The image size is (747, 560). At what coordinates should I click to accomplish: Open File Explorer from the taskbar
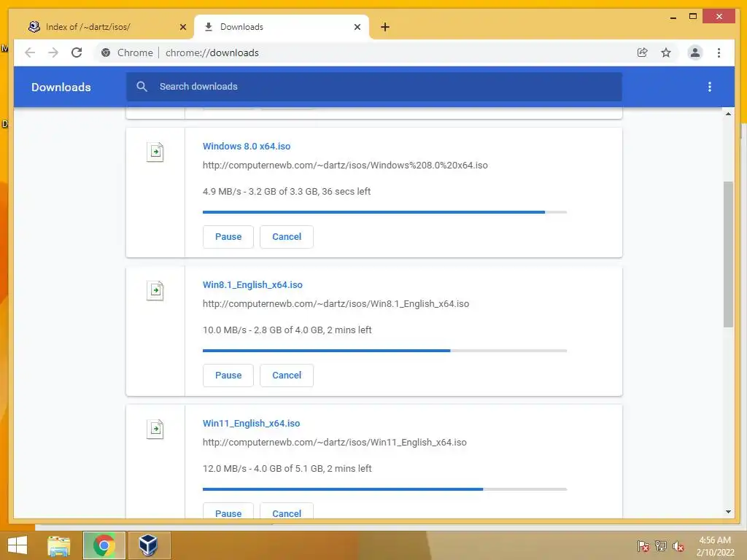click(x=58, y=545)
